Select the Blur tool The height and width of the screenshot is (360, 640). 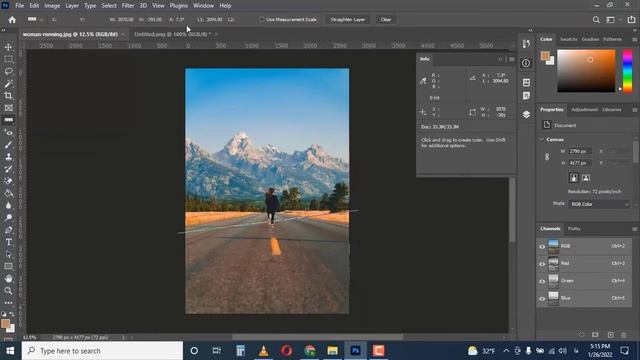click(x=8, y=206)
